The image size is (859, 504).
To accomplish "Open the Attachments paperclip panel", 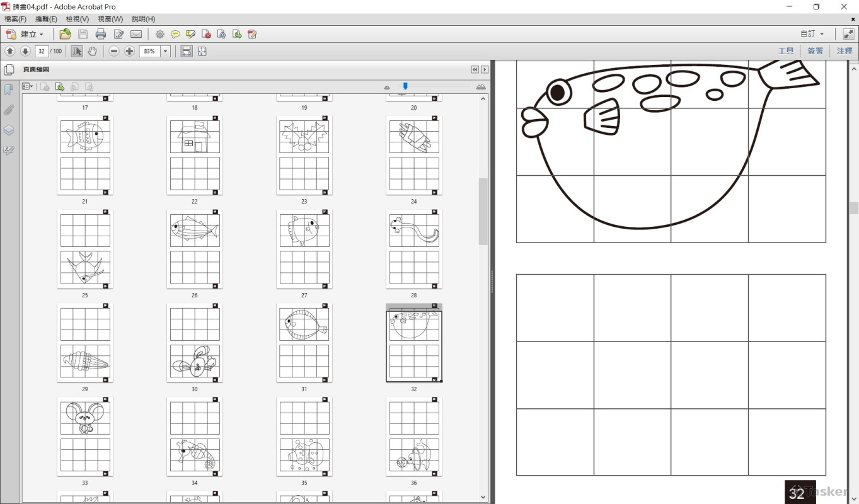I will pyautogui.click(x=9, y=110).
